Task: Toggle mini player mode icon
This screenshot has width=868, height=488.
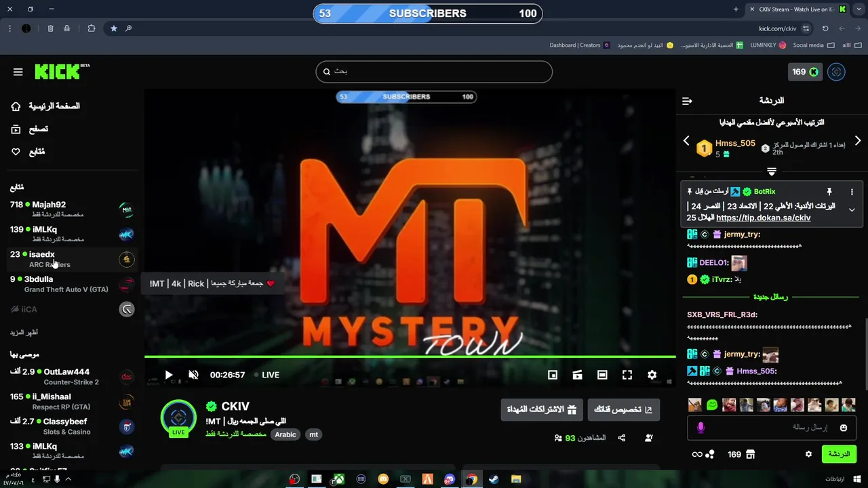Action: click(x=553, y=375)
